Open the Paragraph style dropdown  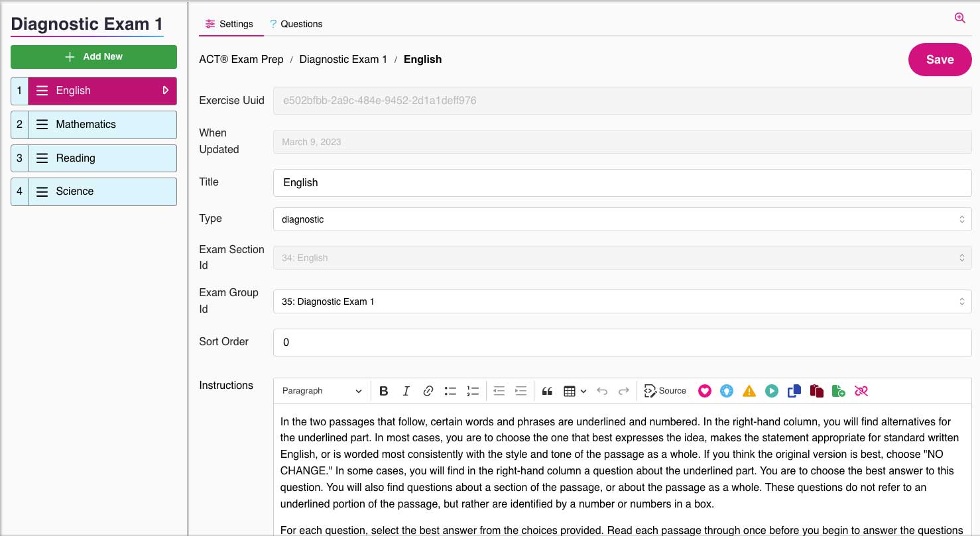click(x=322, y=391)
